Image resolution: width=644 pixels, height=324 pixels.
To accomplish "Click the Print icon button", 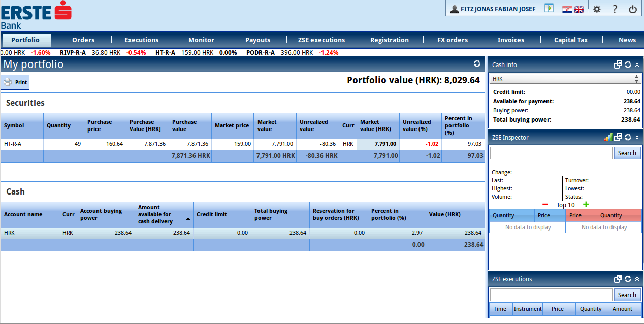I will pyautogui.click(x=15, y=82).
